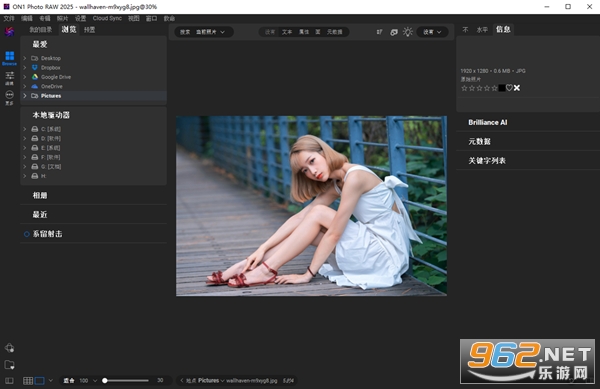Switch to the 水平 tab
Screen dimensions: 600x389
point(482,29)
